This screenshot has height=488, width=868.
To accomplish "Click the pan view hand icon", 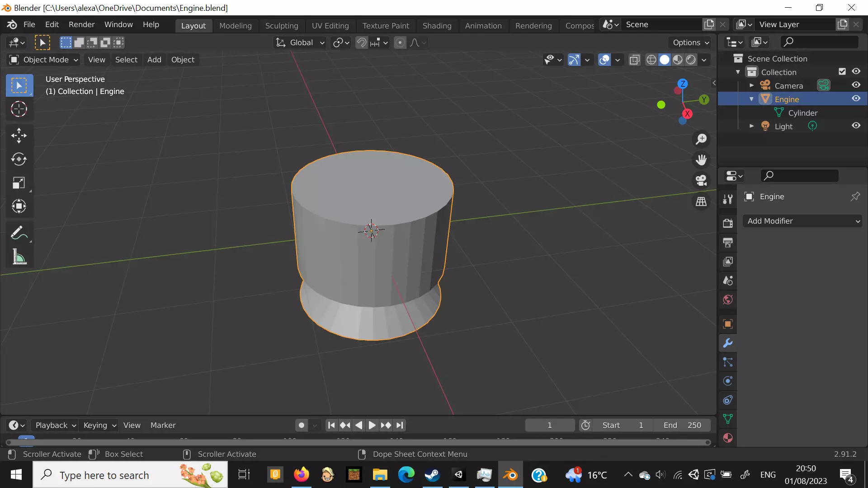I will click(x=701, y=160).
